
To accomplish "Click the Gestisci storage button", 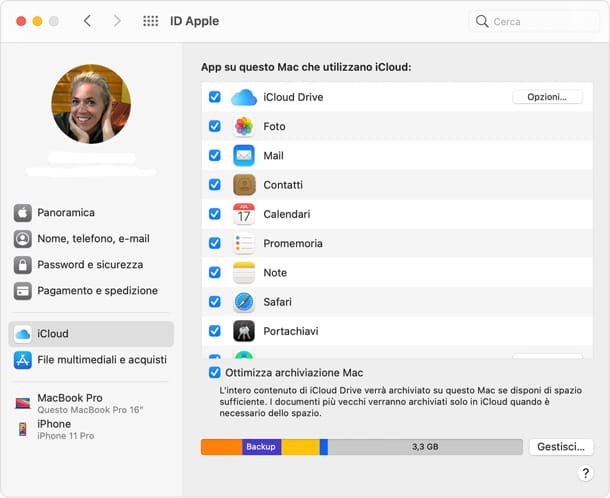I will (561, 447).
